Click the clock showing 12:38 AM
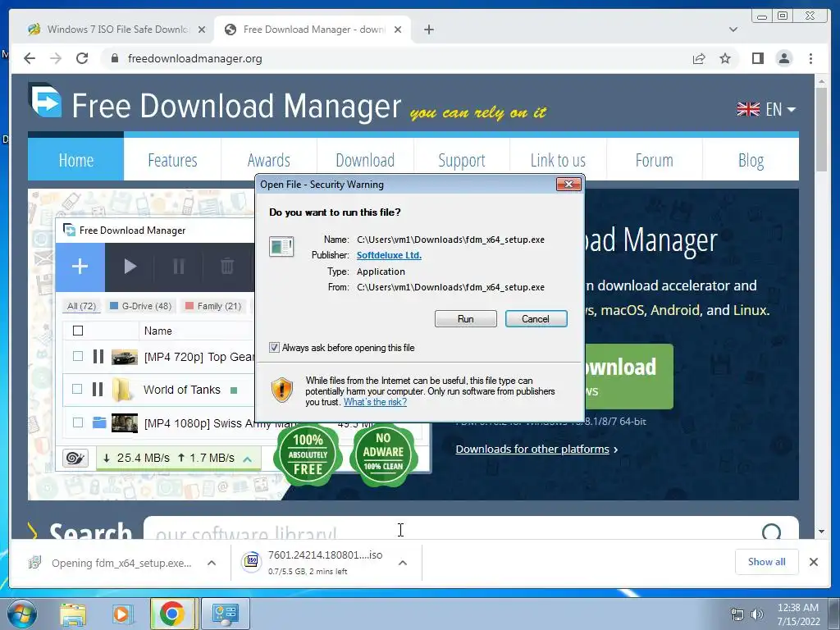This screenshot has height=630, width=840. tap(797, 608)
